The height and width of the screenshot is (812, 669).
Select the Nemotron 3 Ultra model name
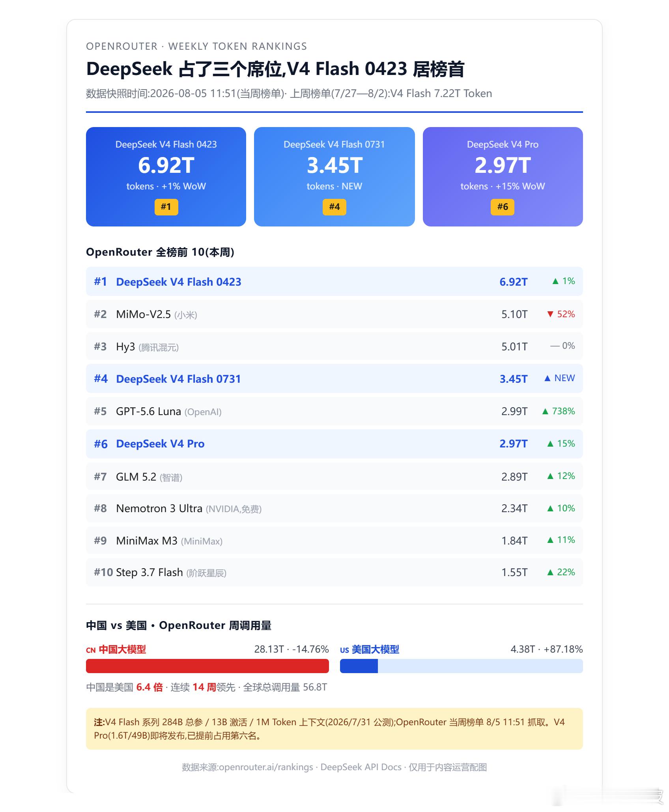pos(159,509)
